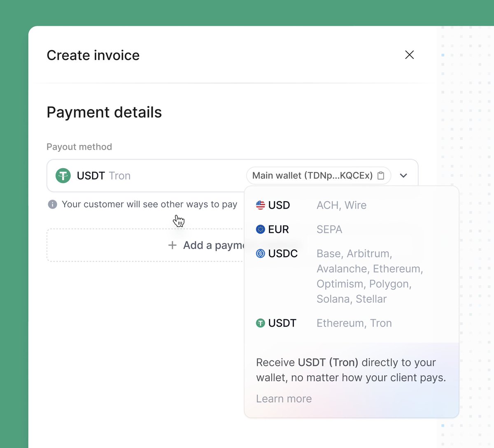Click the 'SEPA' text
494x448 pixels.
pos(329,229)
